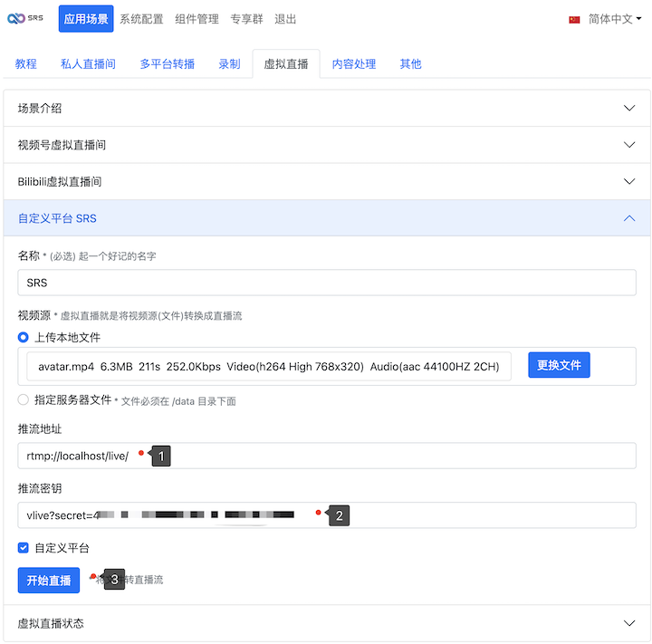
Task: Switch to the 教程 tab
Action: [26, 64]
